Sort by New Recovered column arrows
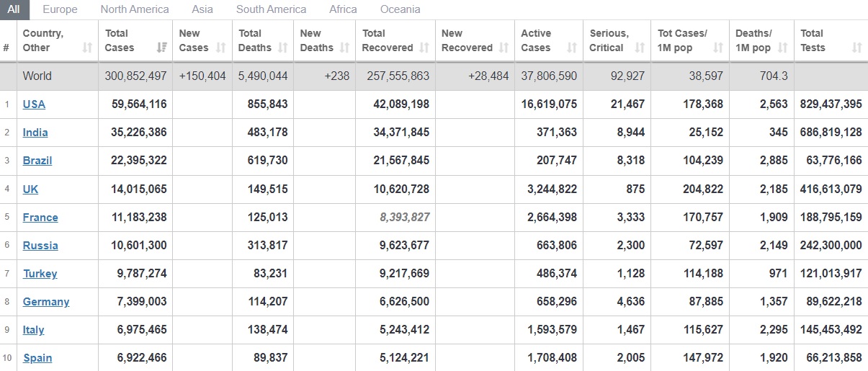The height and width of the screenshot is (371, 868). (x=504, y=48)
